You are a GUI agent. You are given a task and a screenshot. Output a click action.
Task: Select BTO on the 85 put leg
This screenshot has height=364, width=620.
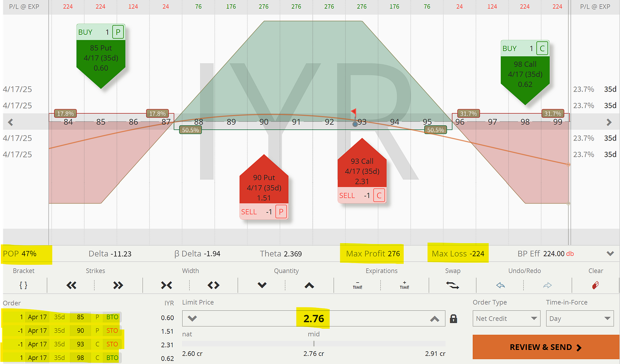pyautogui.click(x=112, y=317)
